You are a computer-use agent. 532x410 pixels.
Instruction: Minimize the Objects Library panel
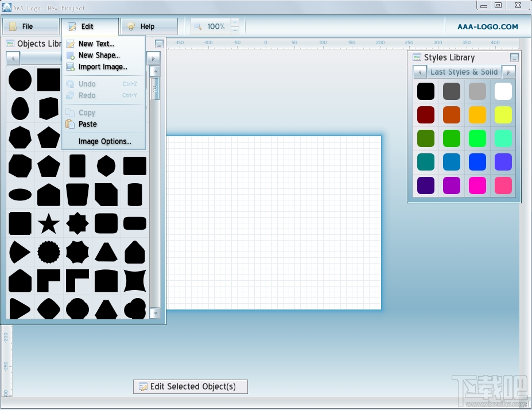[159, 44]
